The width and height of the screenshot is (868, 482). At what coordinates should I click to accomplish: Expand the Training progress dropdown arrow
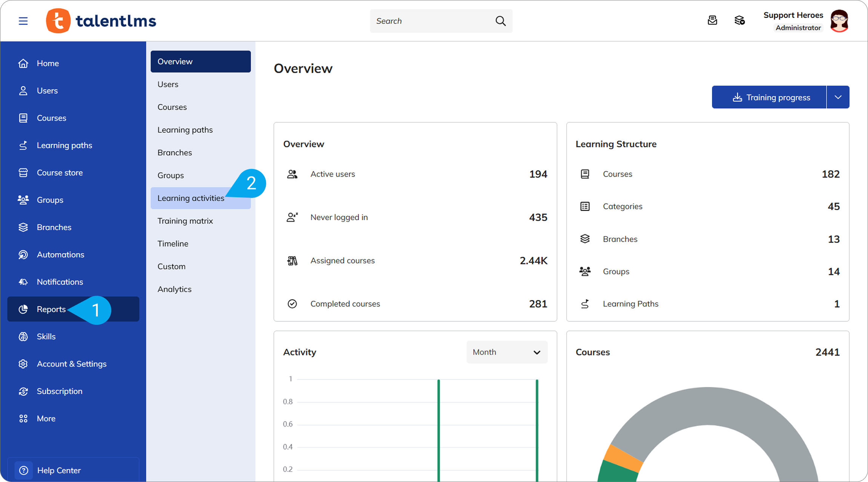point(838,97)
